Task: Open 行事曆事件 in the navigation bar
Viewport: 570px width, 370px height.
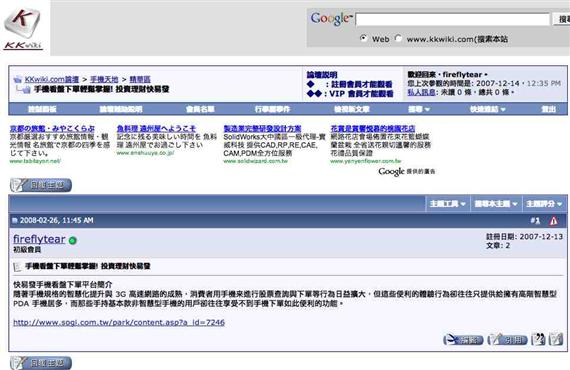Action: [x=273, y=109]
